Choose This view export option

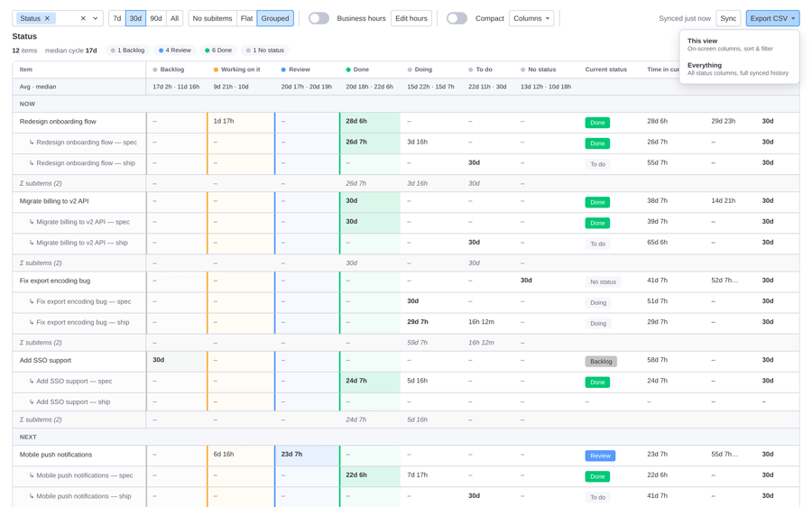739,44
